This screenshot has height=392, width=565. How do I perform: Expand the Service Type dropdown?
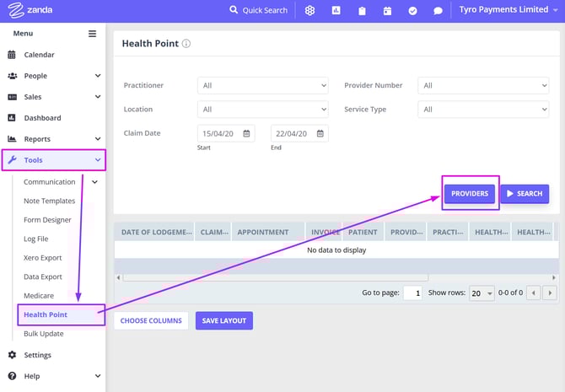click(x=483, y=110)
